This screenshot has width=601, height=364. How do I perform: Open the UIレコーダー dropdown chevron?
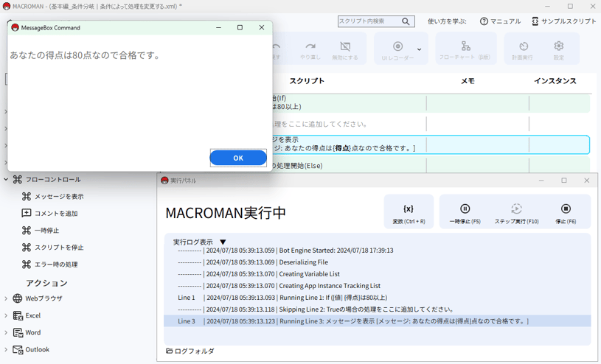[419, 49]
